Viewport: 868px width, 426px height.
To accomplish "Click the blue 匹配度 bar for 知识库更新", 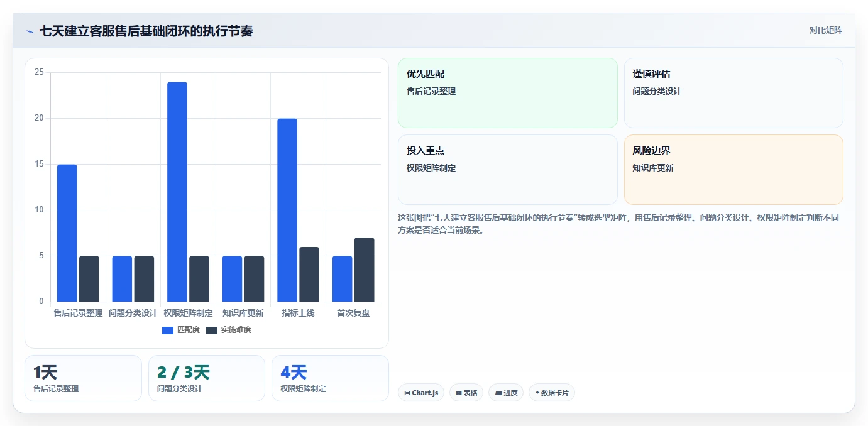I will [x=232, y=279].
